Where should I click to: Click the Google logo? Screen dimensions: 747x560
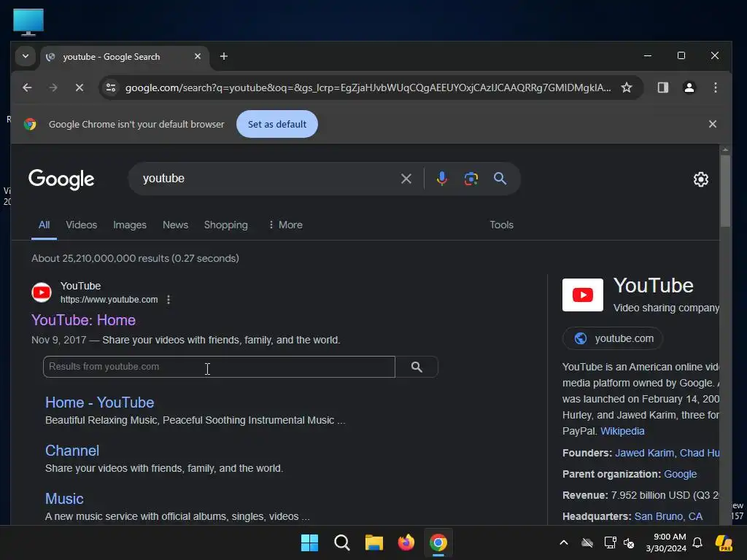tap(61, 179)
